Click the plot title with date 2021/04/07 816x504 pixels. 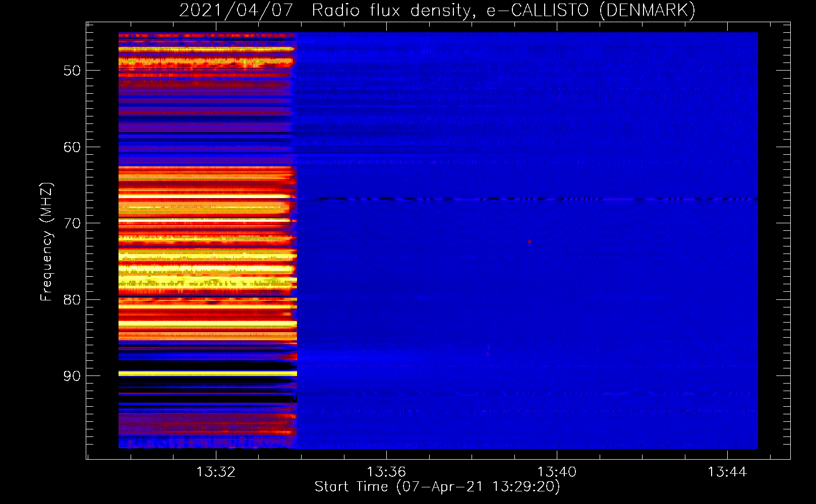[x=437, y=10]
